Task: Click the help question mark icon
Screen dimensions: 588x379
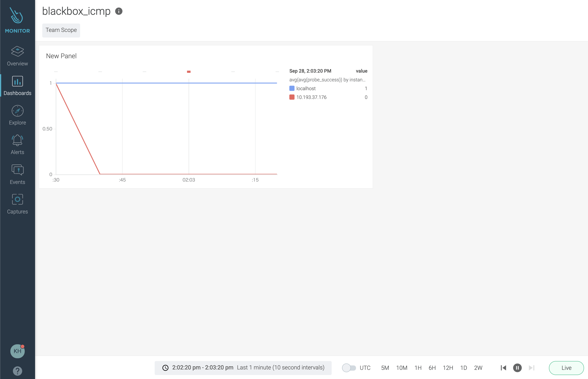Action: [x=17, y=371]
